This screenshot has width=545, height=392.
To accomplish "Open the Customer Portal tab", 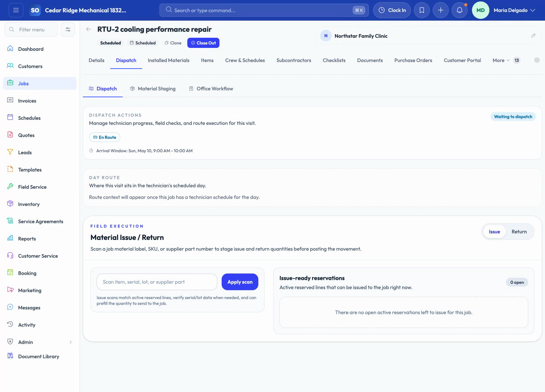I will (462, 60).
